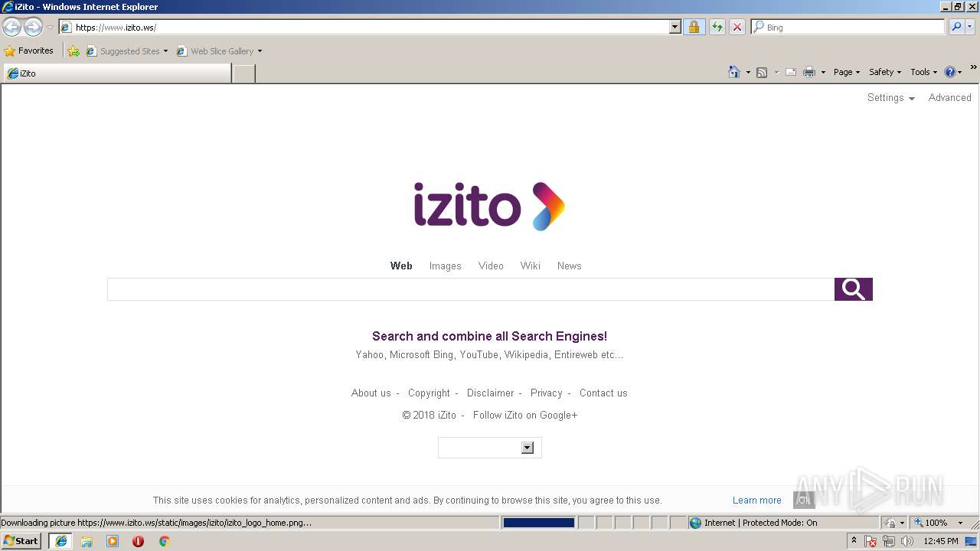This screenshot has height=551, width=980.
Task: Open the Page menu
Action: [847, 72]
